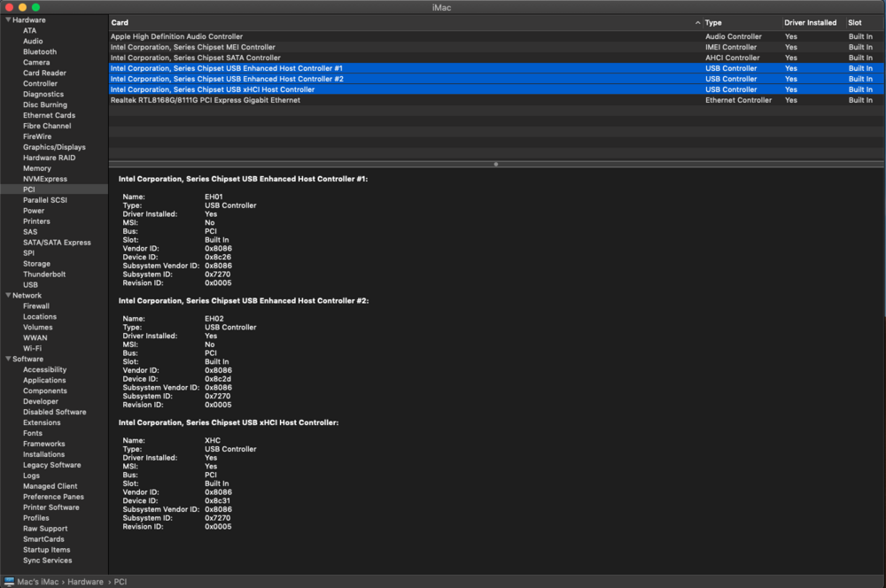886x588 pixels.
Task: Show Extensions in the Software section
Action: coord(42,423)
